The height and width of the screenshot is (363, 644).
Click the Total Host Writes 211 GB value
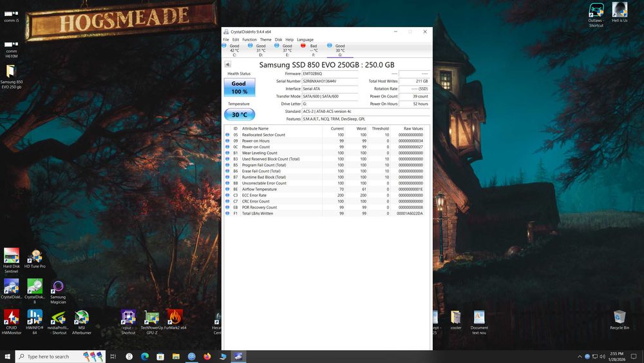point(414,81)
